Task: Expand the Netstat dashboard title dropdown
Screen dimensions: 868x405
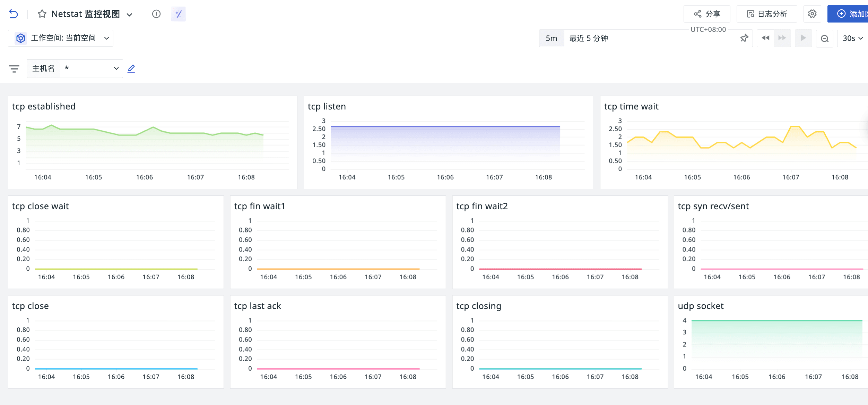Action: 129,15
